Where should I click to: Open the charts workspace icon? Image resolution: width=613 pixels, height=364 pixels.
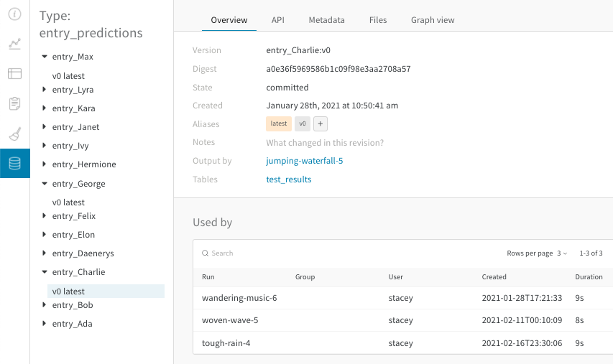(x=14, y=43)
